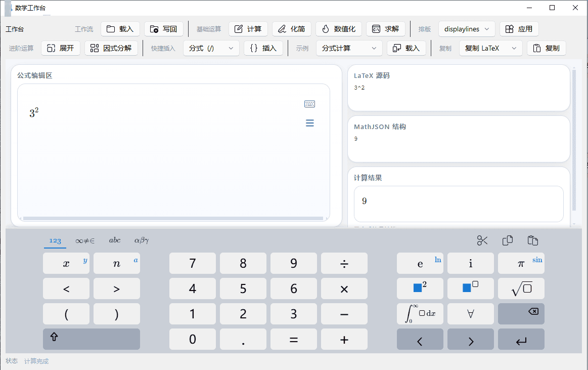The width and height of the screenshot is (588, 370).
Task: Open the 分式 (/) quick insert dropdown
Action: pyautogui.click(x=211, y=48)
